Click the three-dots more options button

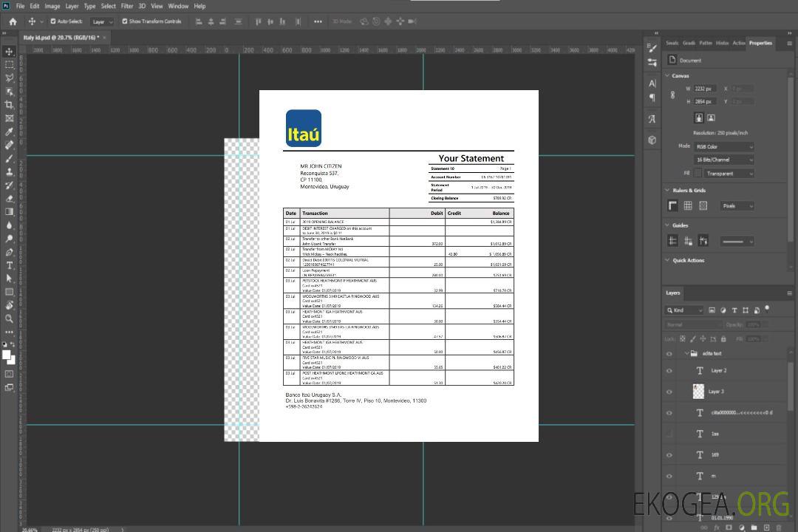tap(318, 21)
